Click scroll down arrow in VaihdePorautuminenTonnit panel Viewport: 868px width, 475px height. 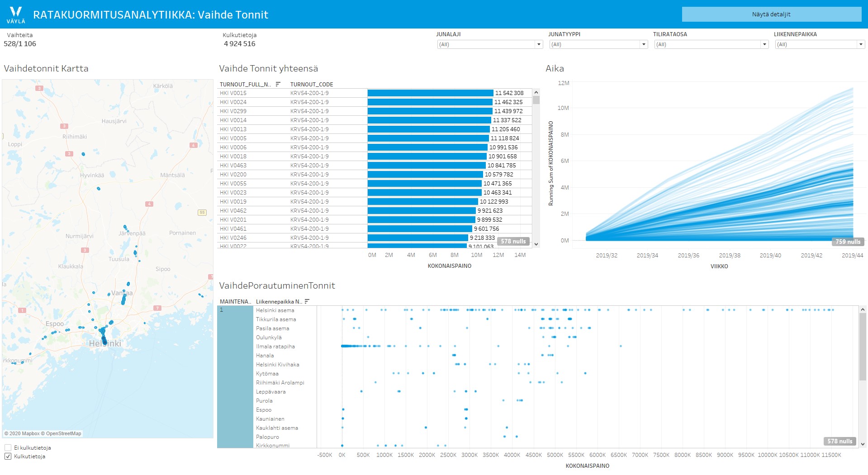pyautogui.click(x=863, y=444)
